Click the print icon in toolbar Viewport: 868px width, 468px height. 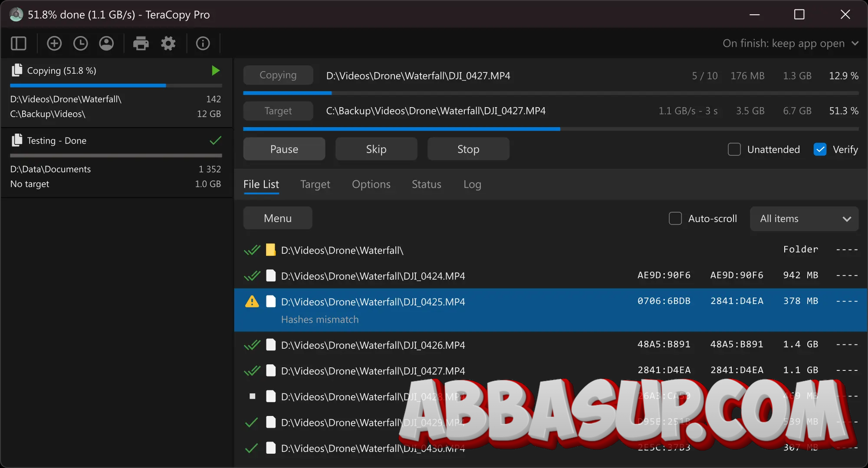[141, 43]
